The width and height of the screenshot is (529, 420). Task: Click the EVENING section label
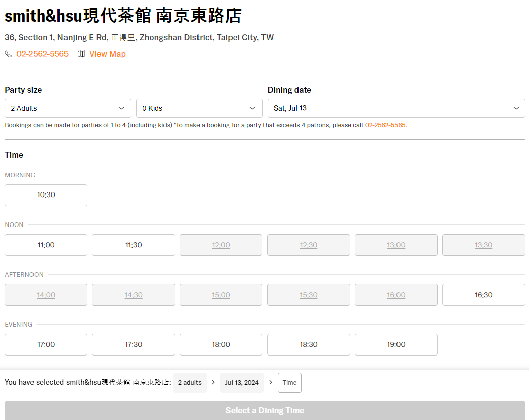(19, 325)
